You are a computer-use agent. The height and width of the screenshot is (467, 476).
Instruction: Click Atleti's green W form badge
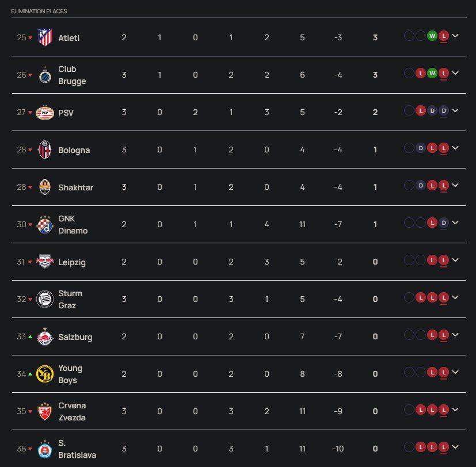(432, 36)
